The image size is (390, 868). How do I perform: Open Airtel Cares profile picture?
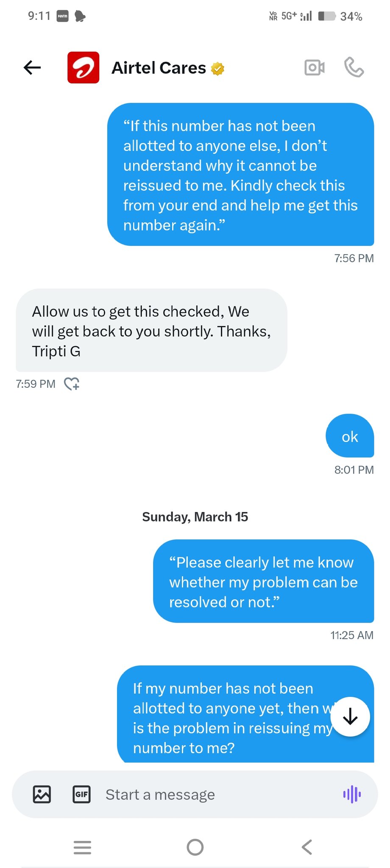[84, 67]
